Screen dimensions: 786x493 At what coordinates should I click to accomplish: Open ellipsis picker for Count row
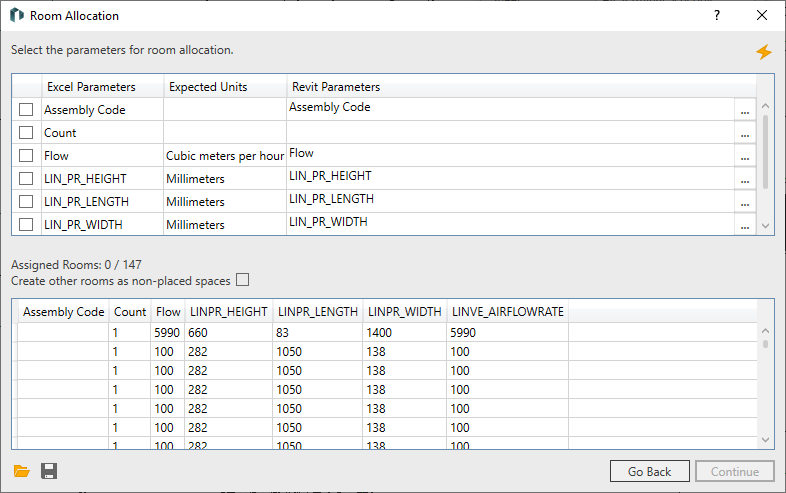[x=745, y=132]
